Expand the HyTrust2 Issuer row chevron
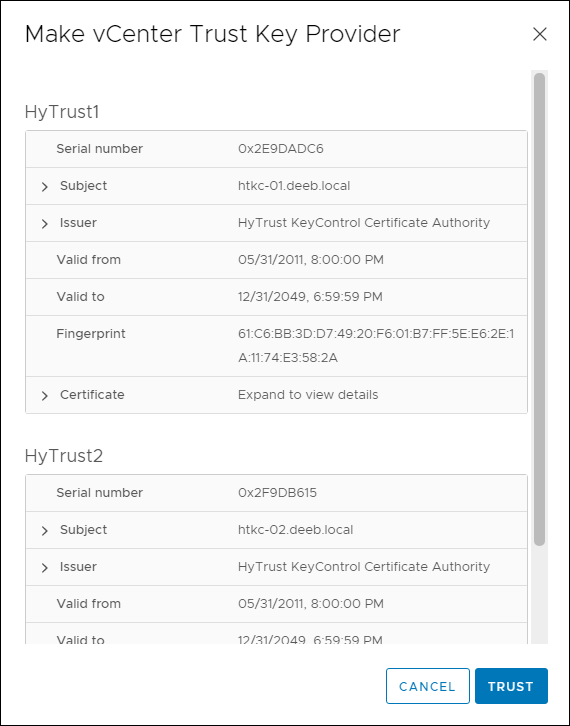The width and height of the screenshot is (570, 726). coord(44,568)
